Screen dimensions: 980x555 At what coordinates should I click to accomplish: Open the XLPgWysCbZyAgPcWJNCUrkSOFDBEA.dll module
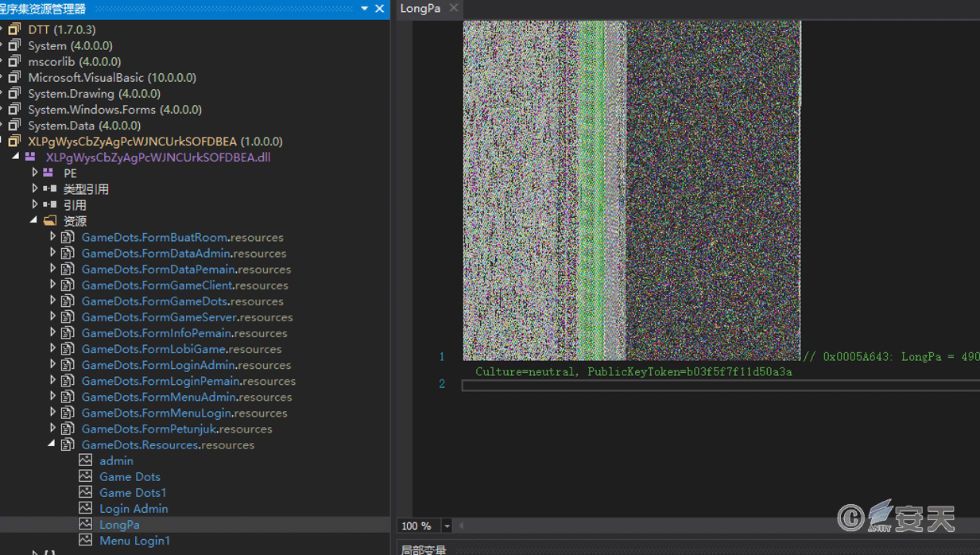[x=157, y=157]
